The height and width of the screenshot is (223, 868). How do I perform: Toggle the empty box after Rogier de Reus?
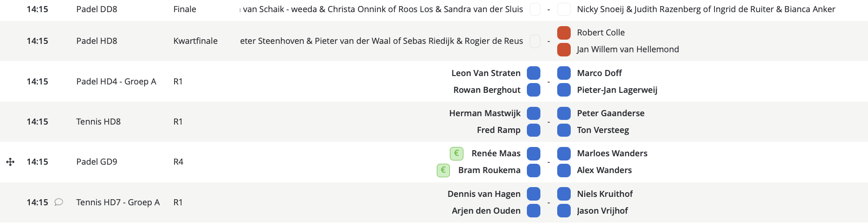(535, 41)
